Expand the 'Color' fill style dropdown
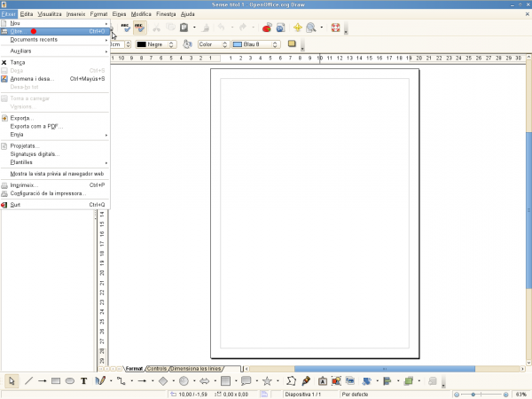The image size is (532, 399). [212, 43]
